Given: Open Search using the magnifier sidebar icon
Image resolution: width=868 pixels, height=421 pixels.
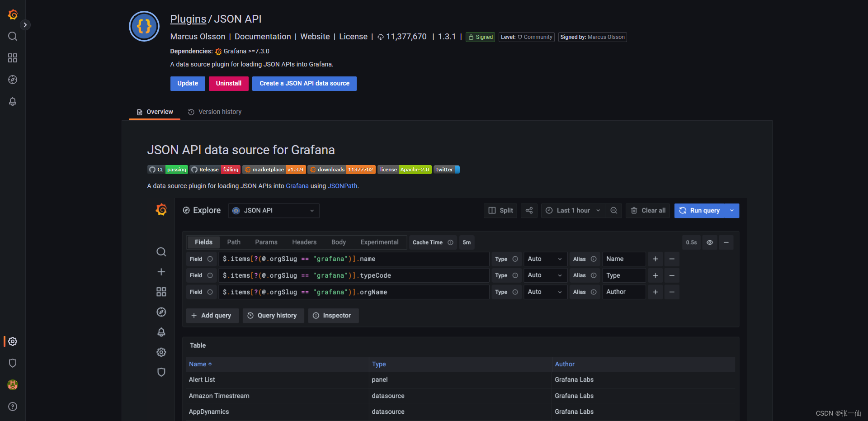Looking at the screenshot, I should pyautogui.click(x=13, y=36).
